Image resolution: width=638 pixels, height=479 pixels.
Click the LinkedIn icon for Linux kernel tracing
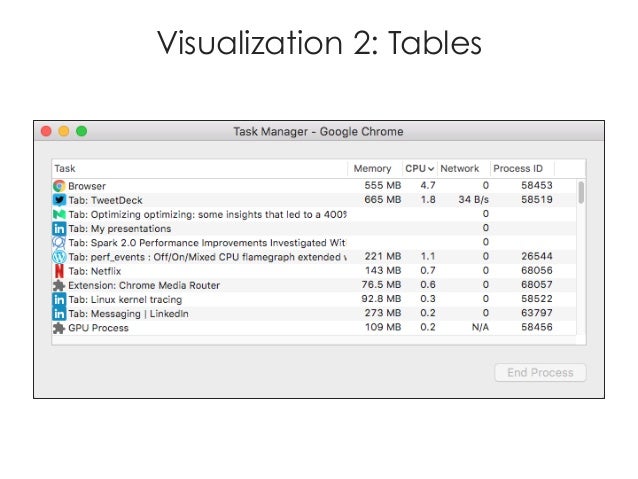(59, 299)
